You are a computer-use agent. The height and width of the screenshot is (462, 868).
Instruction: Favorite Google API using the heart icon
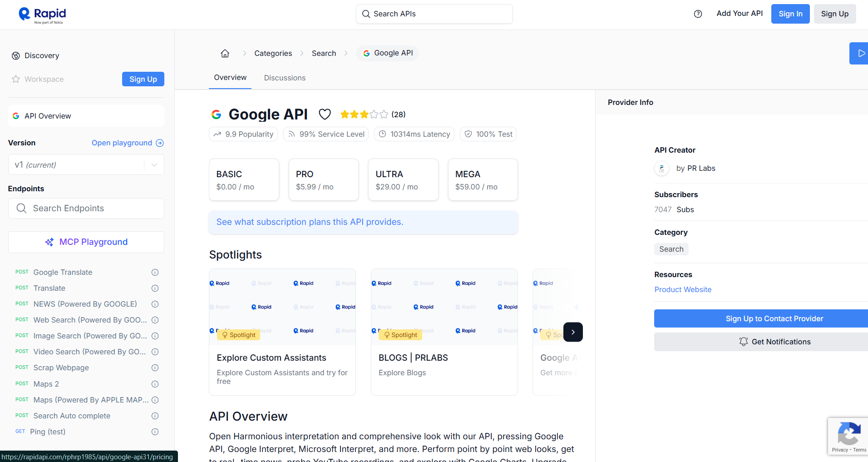point(325,114)
